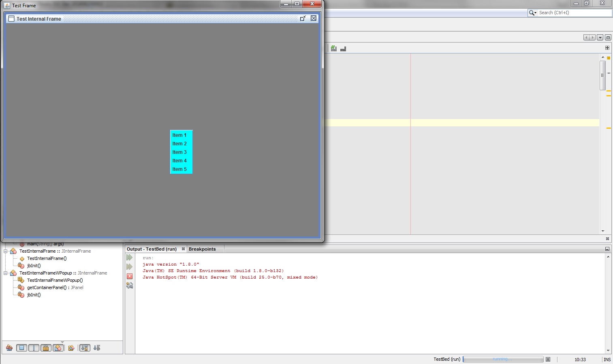Viewport: 613px width, 364px height.
Task: Click the running progress bar
Action: [x=503, y=360]
